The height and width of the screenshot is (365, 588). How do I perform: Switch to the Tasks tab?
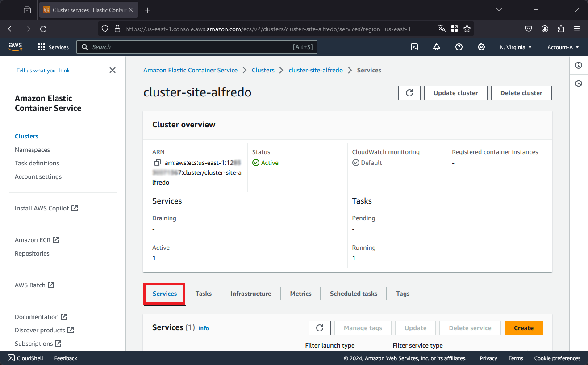[204, 294]
